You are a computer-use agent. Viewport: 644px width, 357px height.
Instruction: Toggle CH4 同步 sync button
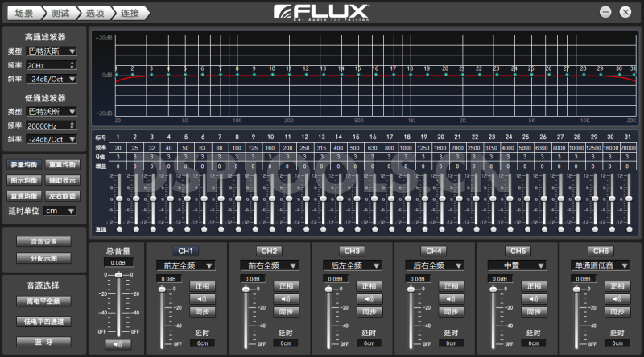click(x=451, y=312)
